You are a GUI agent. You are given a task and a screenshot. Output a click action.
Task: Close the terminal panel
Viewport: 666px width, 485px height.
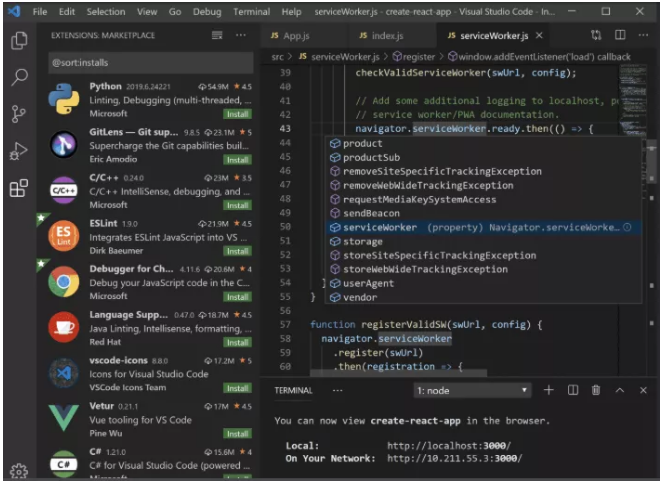click(643, 390)
